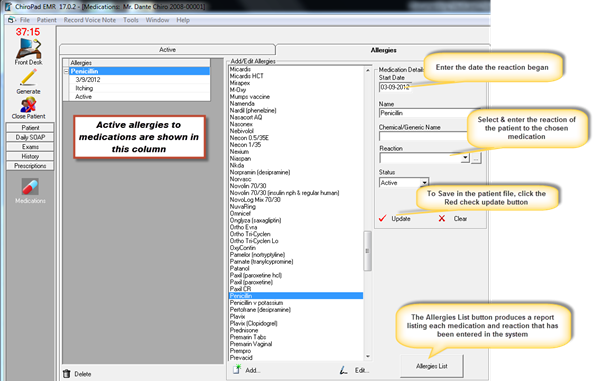Click the Daily SOAP button

pyautogui.click(x=30, y=137)
